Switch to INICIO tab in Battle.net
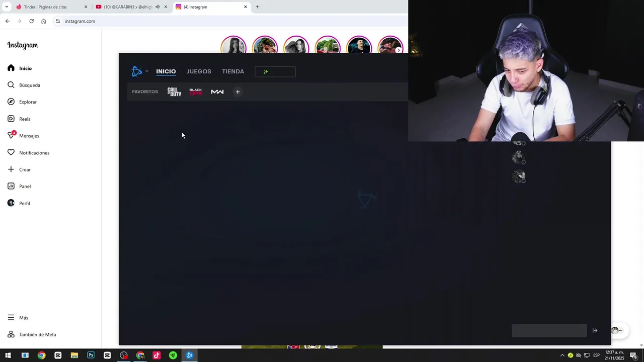The width and height of the screenshot is (644, 362). click(166, 71)
